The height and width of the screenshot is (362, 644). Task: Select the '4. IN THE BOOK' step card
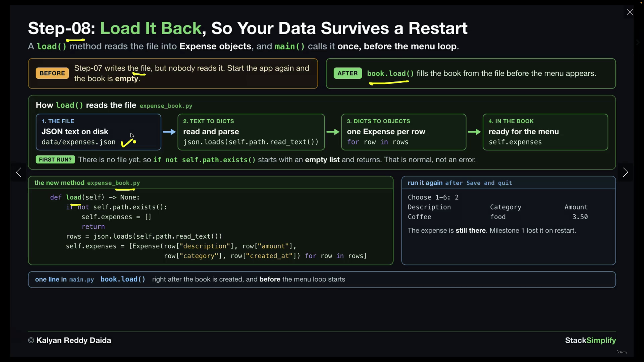coord(545,132)
